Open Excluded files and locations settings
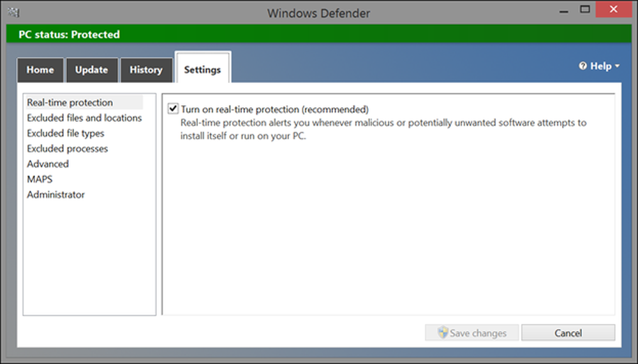Screen dimensions: 638x364 click(84, 118)
